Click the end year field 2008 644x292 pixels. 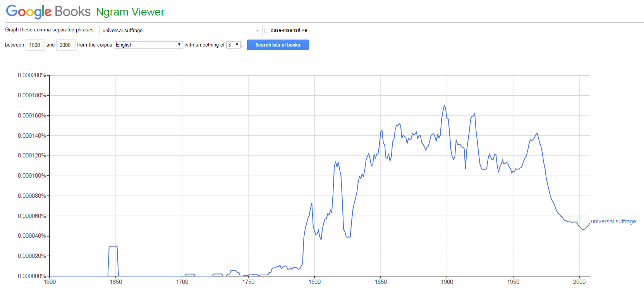tap(65, 45)
